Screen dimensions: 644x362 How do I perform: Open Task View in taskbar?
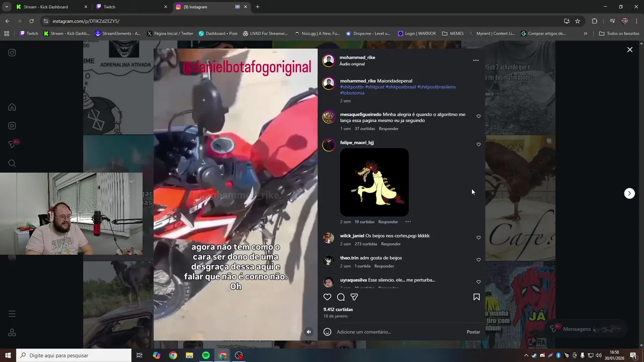tap(139, 355)
